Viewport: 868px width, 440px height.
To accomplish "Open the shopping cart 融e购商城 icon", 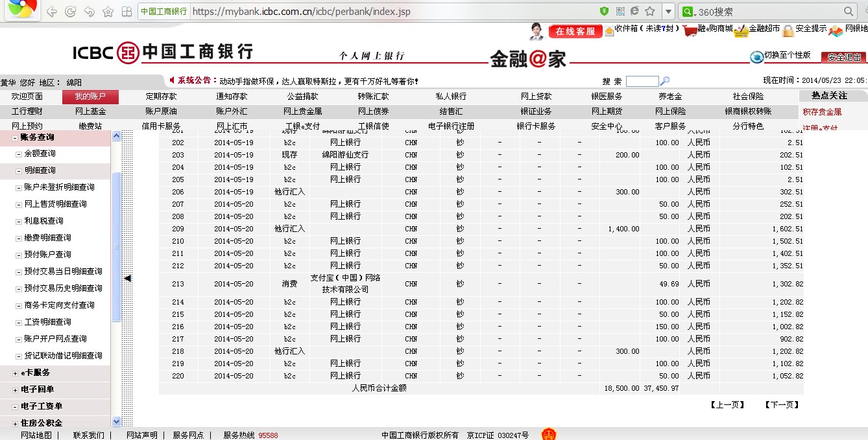I will click(x=690, y=30).
